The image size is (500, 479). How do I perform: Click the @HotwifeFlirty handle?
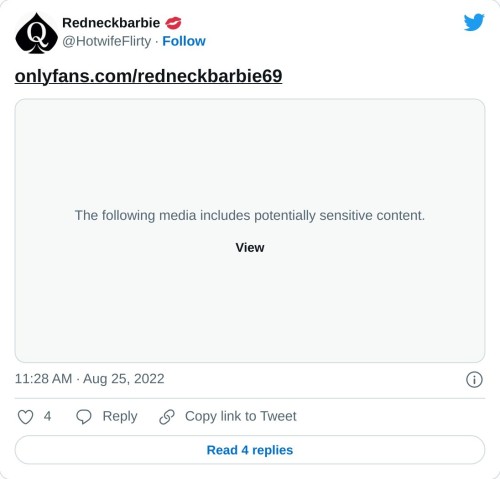107,41
